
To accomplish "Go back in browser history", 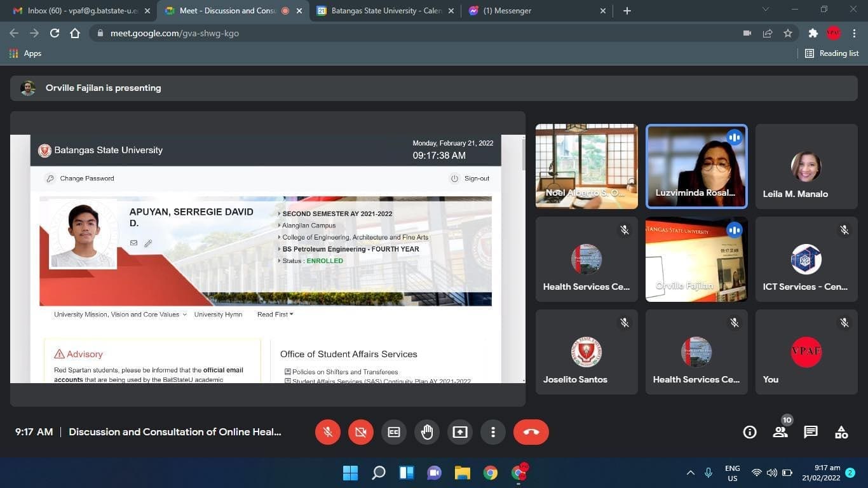I will coord(14,33).
